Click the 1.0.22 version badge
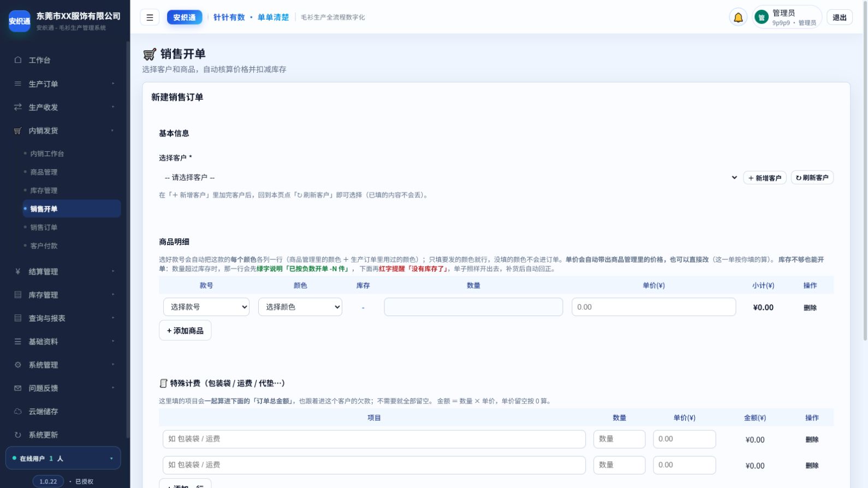This screenshot has width=868, height=488. tap(48, 481)
